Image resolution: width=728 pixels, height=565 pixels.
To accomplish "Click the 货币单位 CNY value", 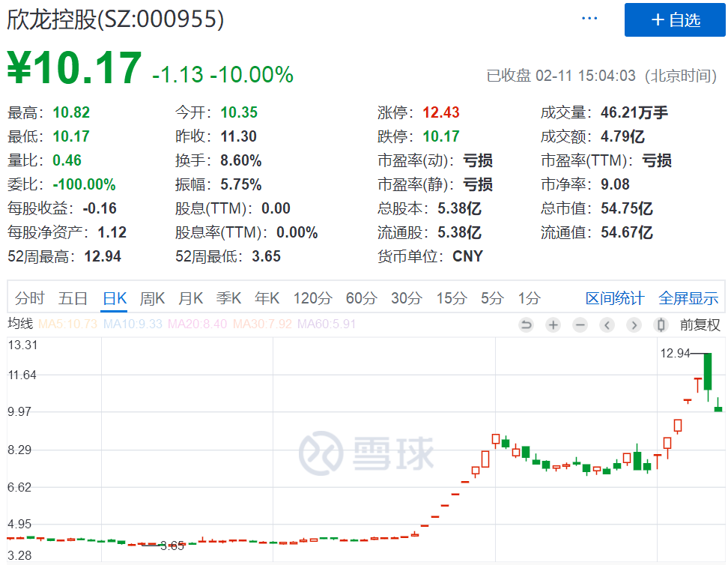I will [x=467, y=256].
